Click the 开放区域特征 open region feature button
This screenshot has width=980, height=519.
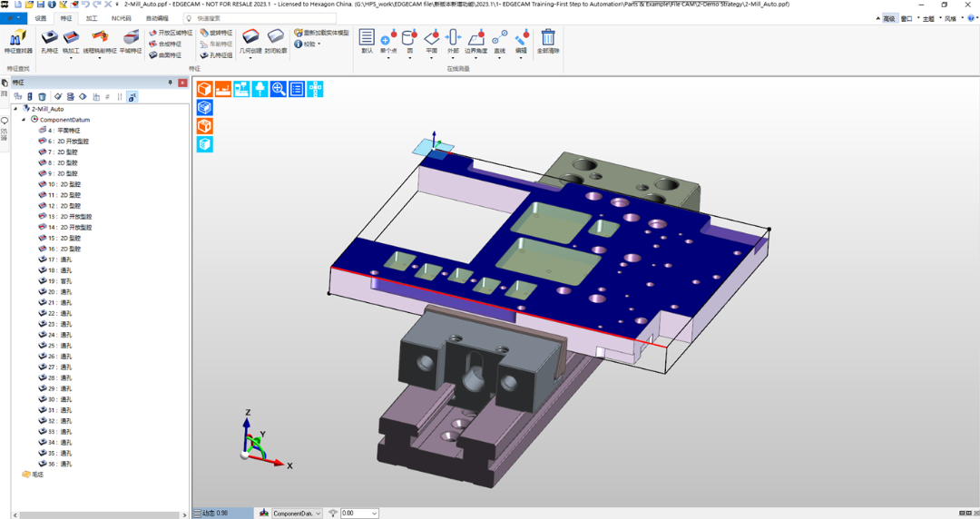[171, 33]
